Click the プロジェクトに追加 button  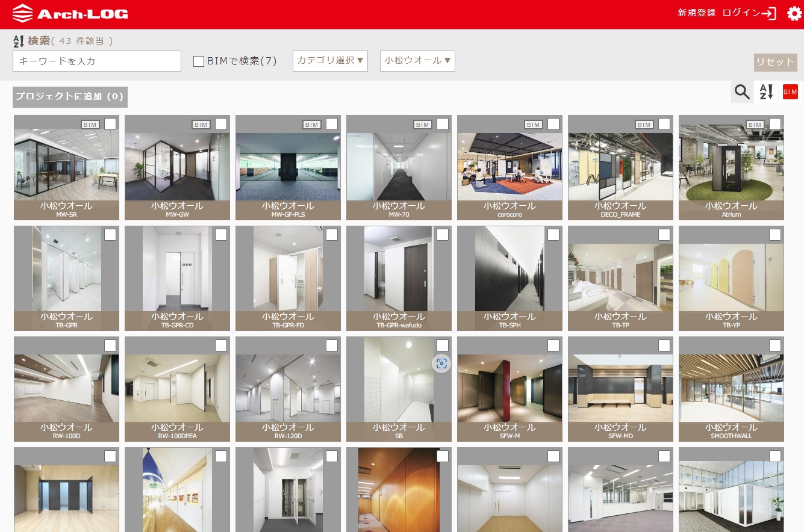pyautogui.click(x=70, y=97)
